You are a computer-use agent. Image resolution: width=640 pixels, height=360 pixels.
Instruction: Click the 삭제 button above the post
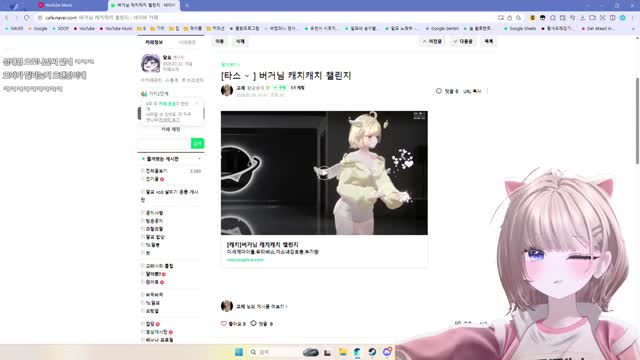pyautogui.click(x=240, y=42)
